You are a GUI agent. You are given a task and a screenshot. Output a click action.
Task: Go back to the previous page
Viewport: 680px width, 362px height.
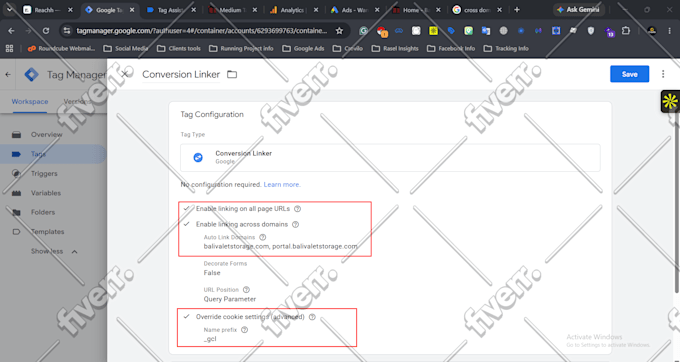(x=11, y=31)
